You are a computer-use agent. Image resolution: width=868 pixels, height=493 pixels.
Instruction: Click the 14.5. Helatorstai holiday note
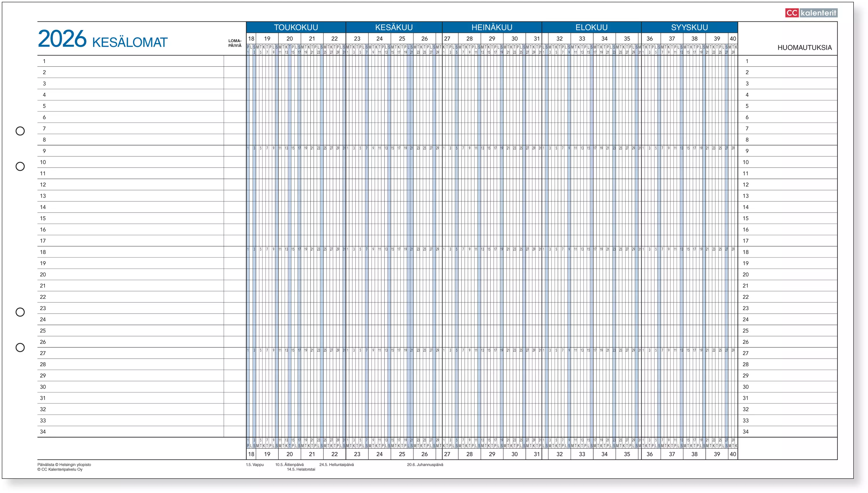[301, 469]
